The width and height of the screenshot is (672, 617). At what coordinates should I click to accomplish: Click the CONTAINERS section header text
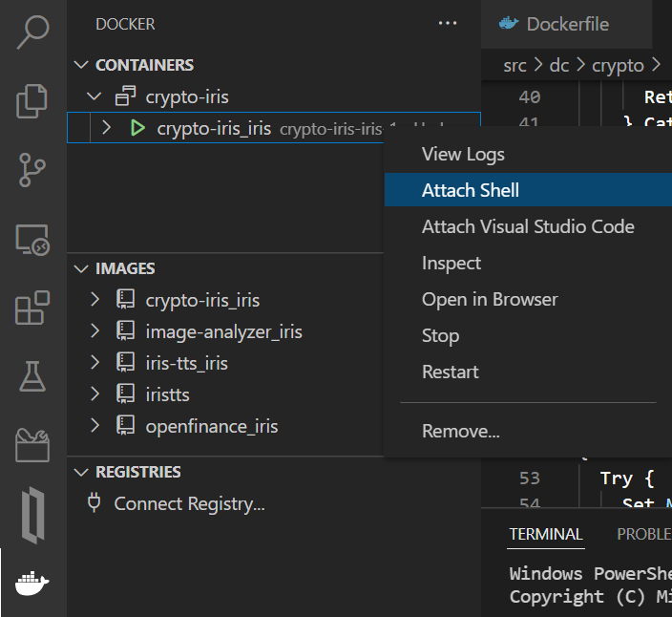click(144, 65)
